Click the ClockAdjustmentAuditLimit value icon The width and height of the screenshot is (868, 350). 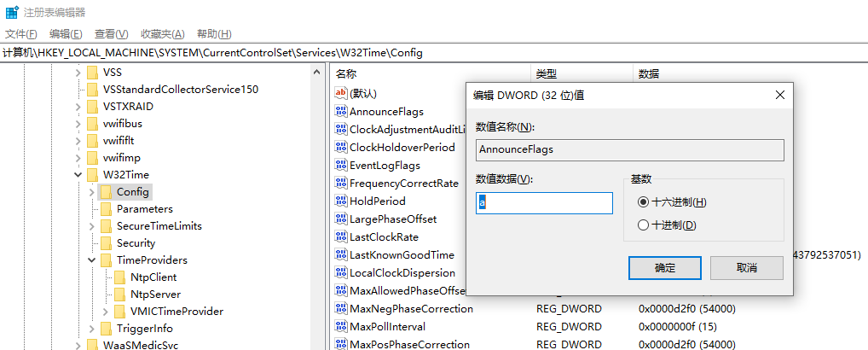point(341,129)
